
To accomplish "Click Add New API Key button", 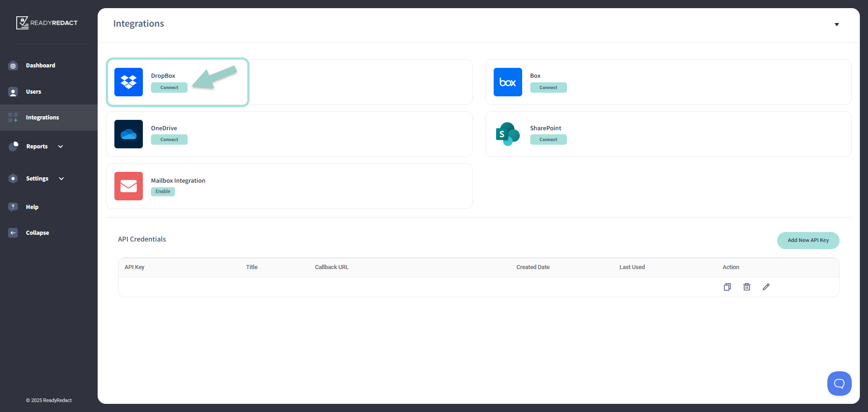I will click(x=808, y=241).
